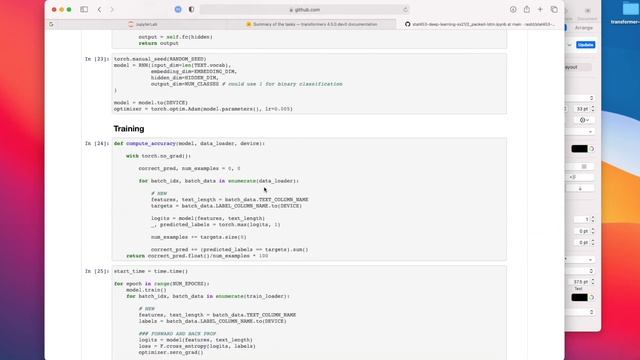
Task: Click the Training section heading
Action: click(129, 129)
